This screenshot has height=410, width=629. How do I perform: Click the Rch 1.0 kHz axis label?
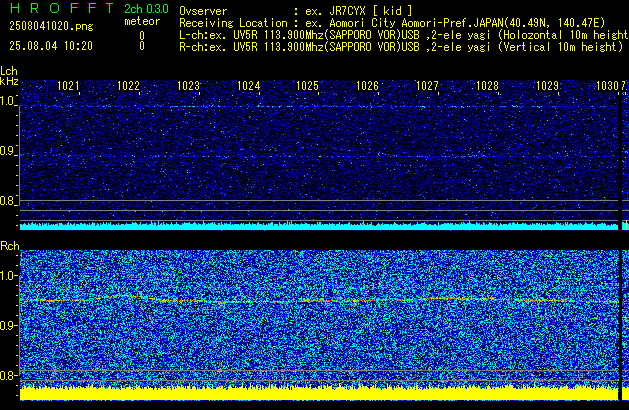point(9,276)
